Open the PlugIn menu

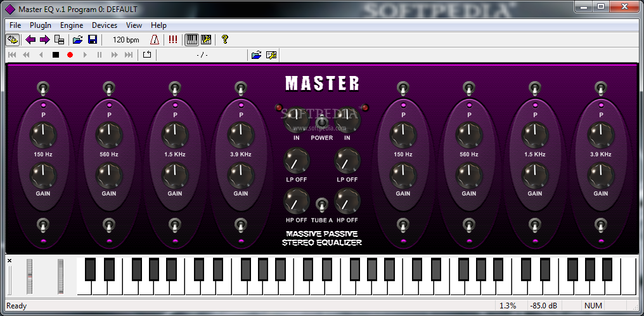click(41, 25)
